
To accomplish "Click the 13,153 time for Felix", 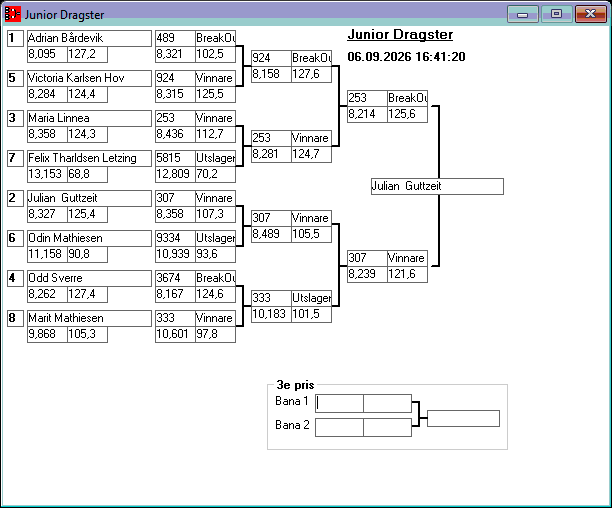I will pyautogui.click(x=47, y=174).
